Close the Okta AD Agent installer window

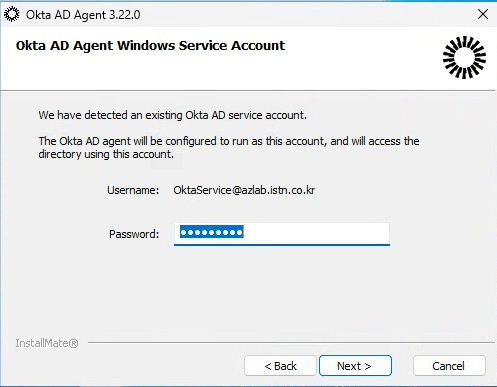483,14
